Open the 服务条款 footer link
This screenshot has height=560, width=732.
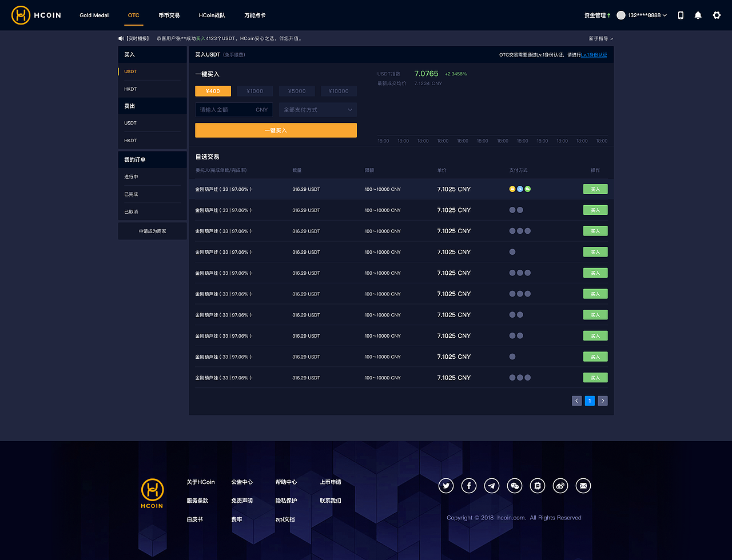(197, 501)
